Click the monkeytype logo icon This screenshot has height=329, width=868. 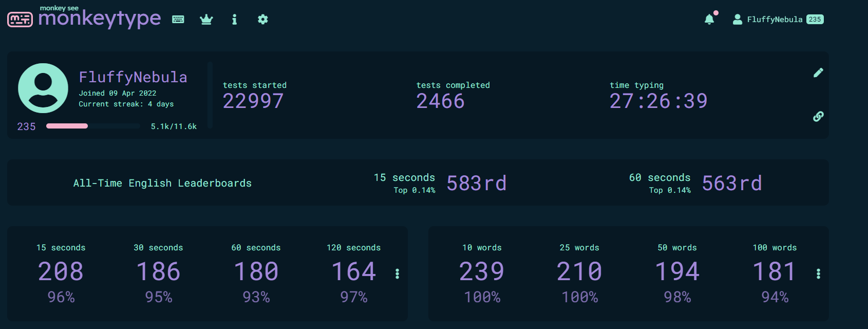20,20
